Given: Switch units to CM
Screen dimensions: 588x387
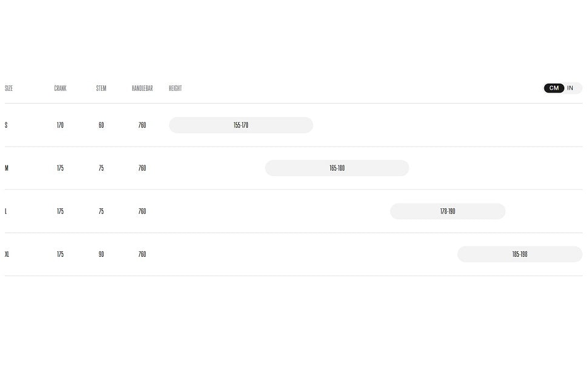Looking at the screenshot, I should point(554,88).
